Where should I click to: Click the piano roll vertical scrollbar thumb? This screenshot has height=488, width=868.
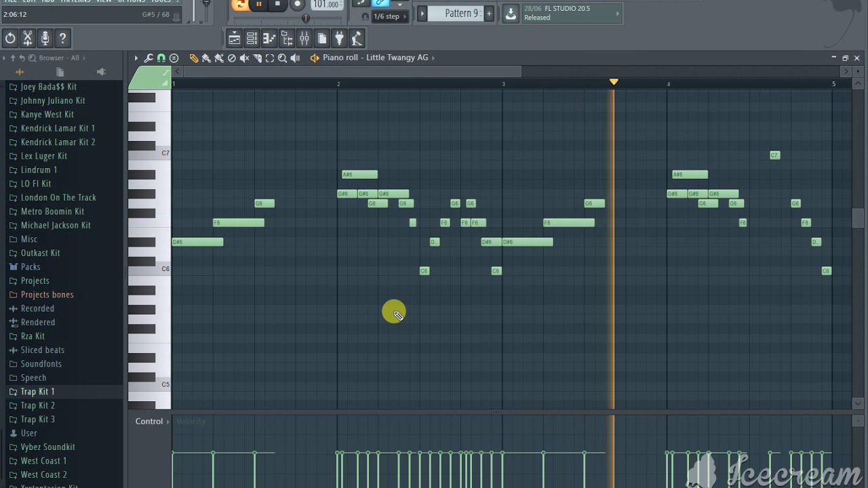pos(858,217)
